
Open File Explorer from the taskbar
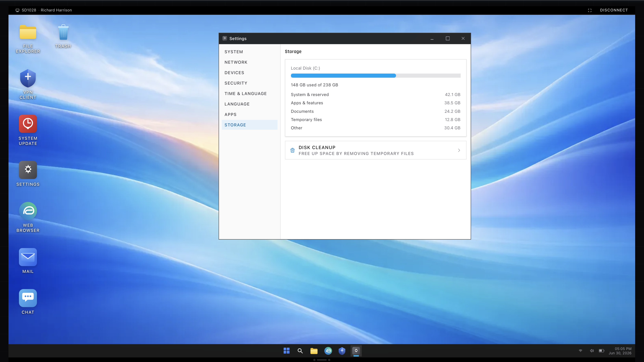click(x=314, y=351)
